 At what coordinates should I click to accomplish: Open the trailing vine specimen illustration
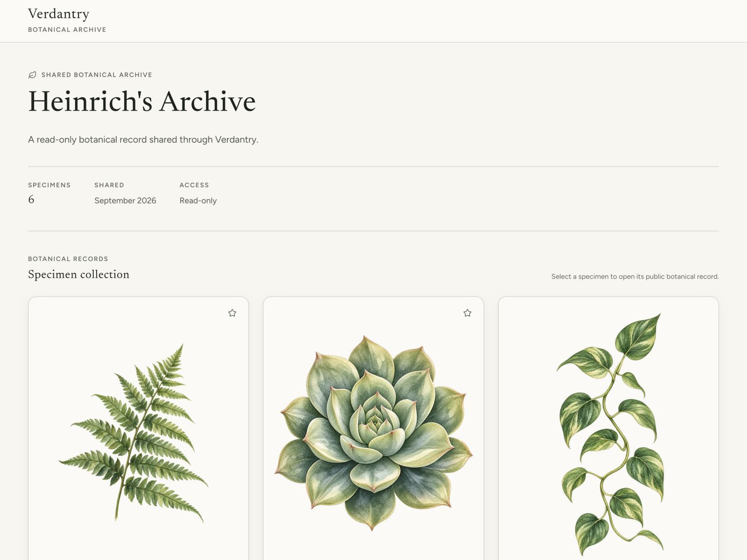[x=611, y=434]
